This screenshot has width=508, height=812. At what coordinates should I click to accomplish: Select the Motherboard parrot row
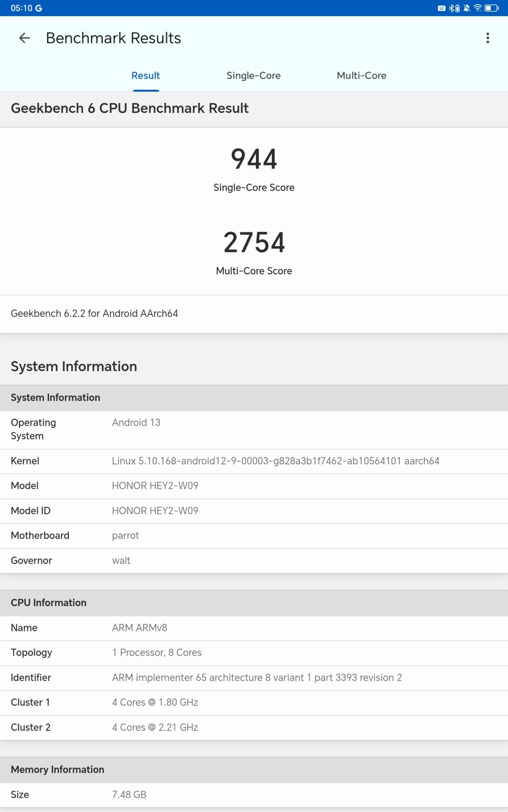(x=254, y=536)
